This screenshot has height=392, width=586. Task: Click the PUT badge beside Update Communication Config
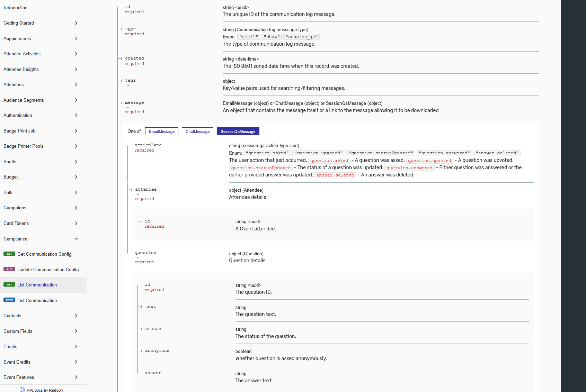(x=9, y=269)
